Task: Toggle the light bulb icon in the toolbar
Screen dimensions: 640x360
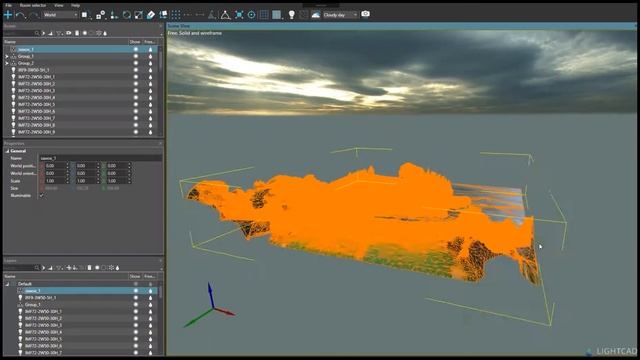Action: pyautogui.click(x=291, y=15)
